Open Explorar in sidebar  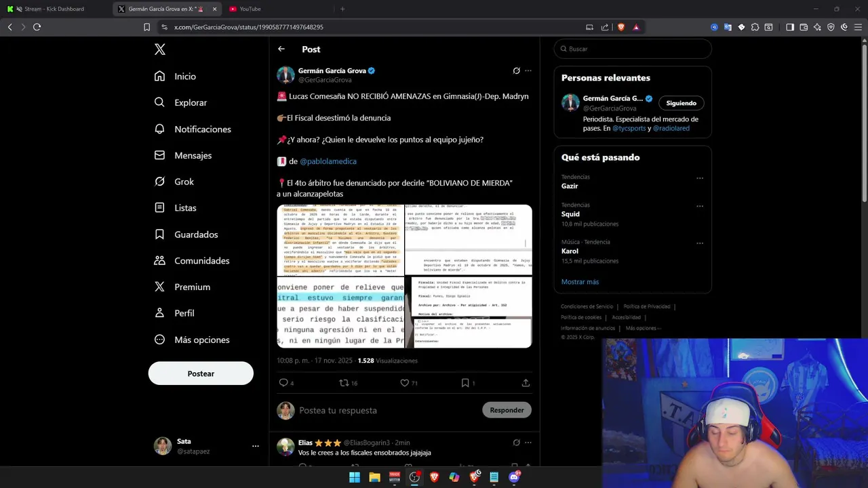point(181,102)
